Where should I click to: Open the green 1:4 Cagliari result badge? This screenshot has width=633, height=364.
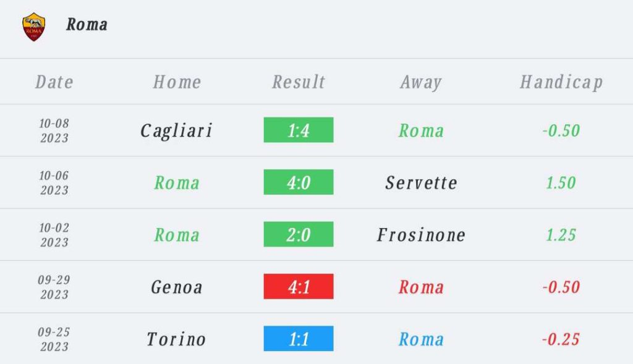click(x=299, y=130)
